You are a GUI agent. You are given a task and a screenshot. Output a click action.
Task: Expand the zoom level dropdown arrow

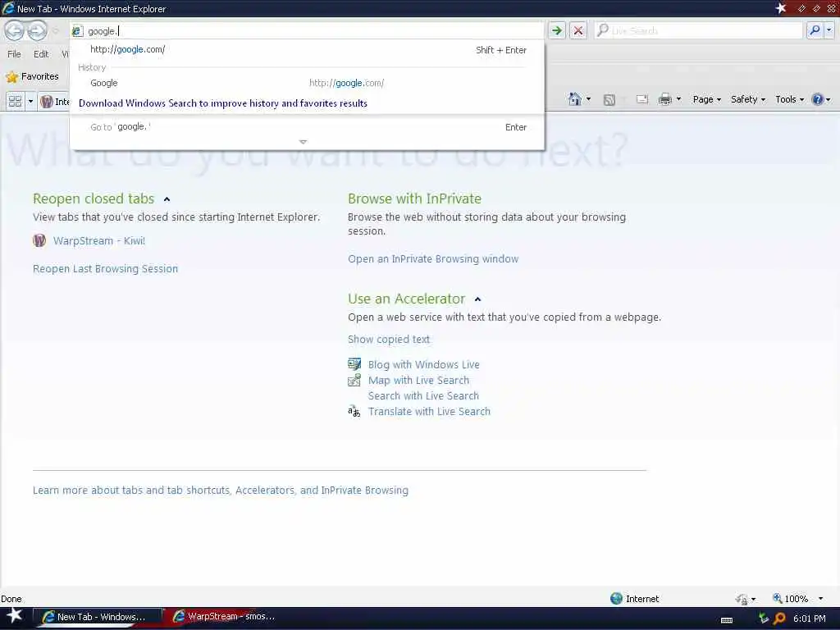820,598
